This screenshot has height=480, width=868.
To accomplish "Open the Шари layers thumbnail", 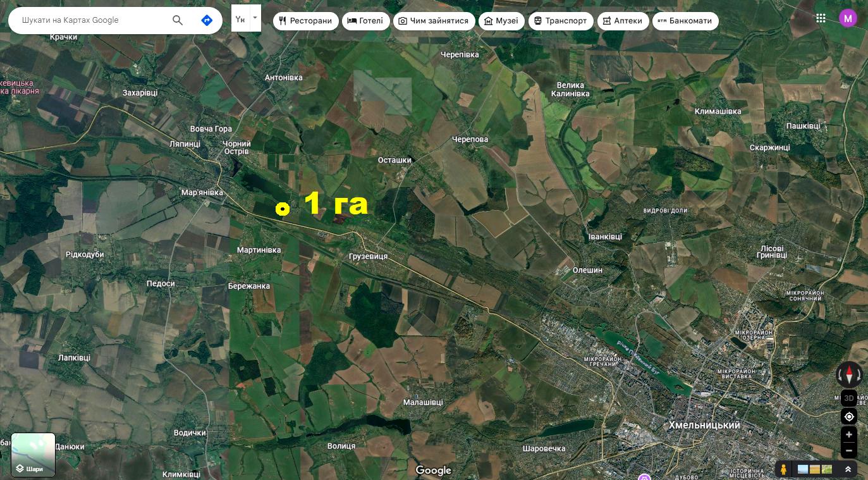I will tap(34, 455).
